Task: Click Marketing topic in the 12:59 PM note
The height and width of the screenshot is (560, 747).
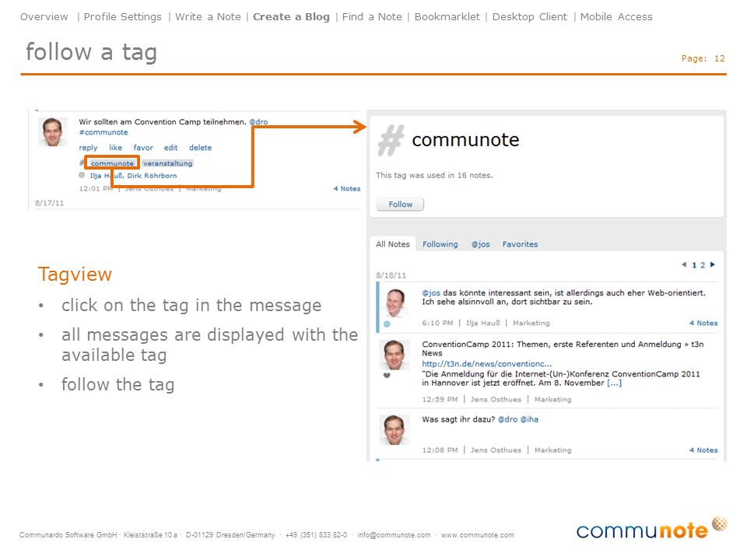Action: point(552,400)
